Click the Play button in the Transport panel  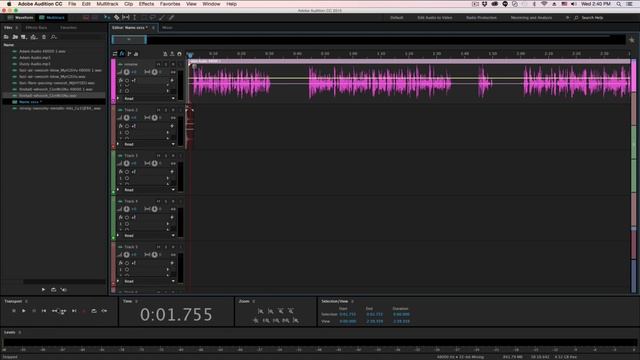tap(24, 311)
